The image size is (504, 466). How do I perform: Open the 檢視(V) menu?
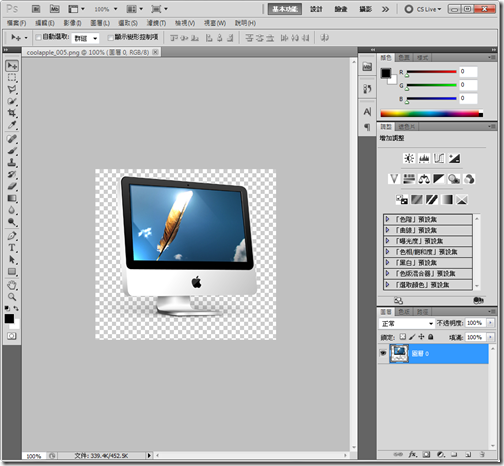(185, 23)
